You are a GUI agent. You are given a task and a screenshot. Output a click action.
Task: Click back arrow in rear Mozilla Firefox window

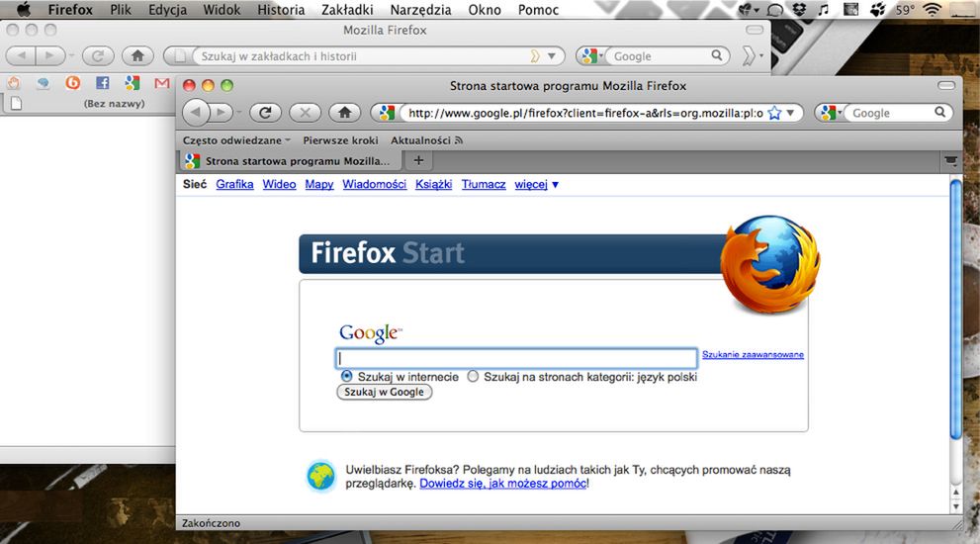coord(21,56)
